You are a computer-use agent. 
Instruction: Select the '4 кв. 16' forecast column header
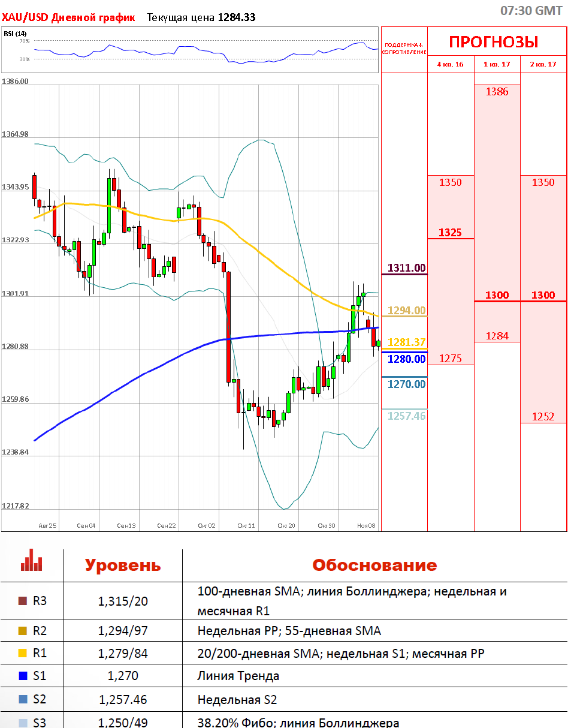tap(450, 64)
